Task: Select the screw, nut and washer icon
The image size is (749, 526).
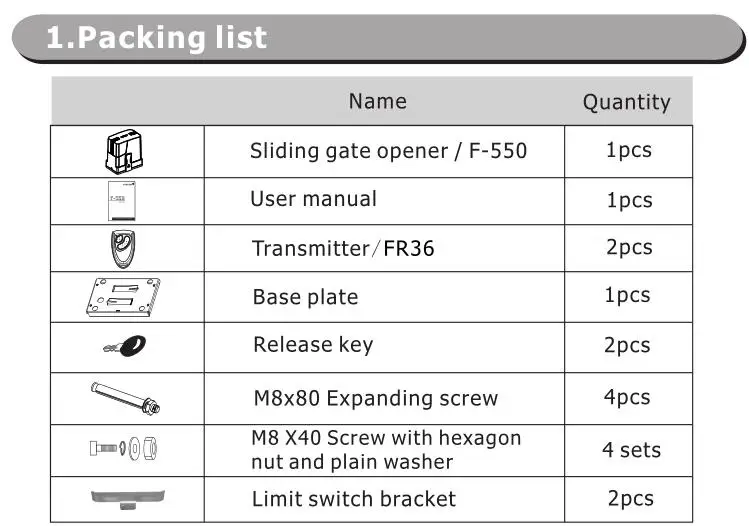Action: [x=123, y=448]
